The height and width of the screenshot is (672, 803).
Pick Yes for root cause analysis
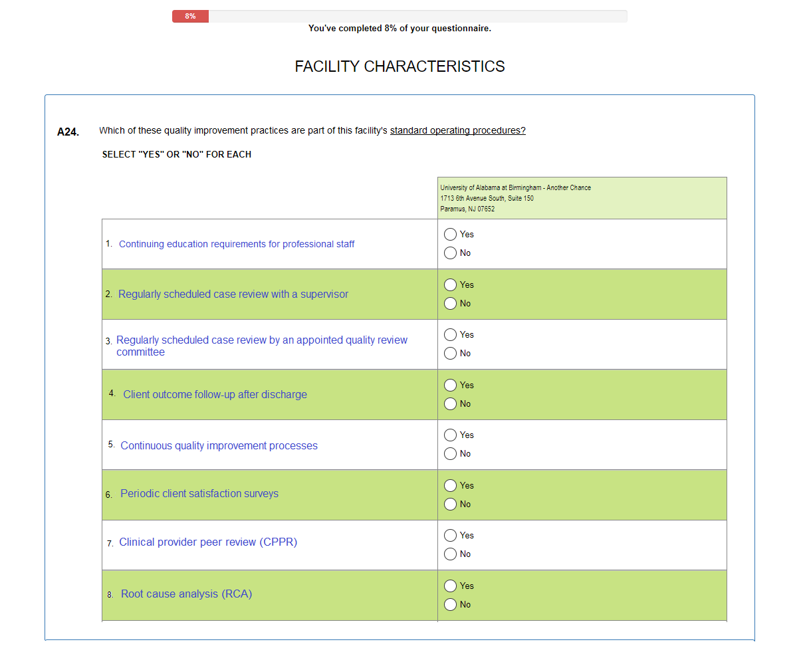coord(450,586)
